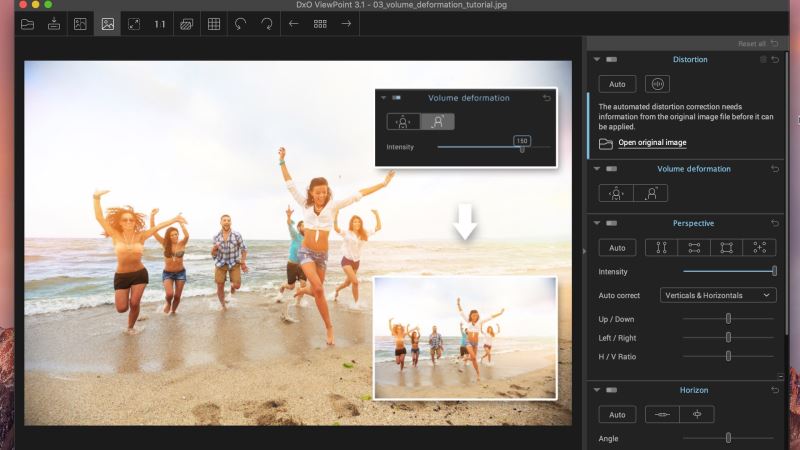Open the image browser thumbnails icon

click(320, 24)
